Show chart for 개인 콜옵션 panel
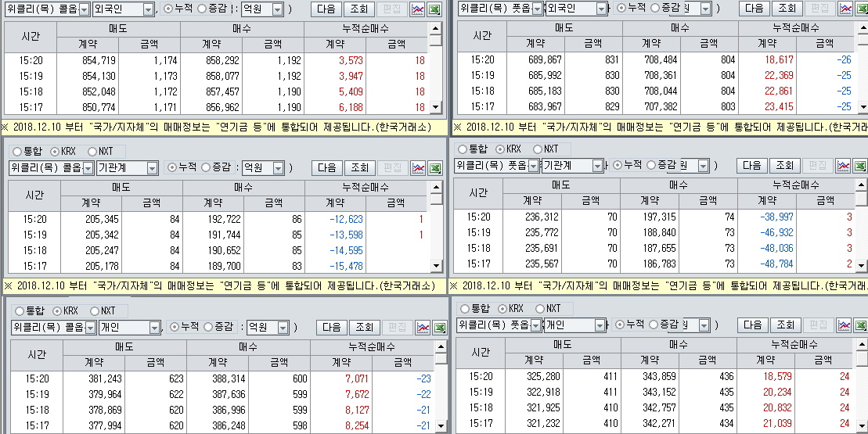Screen dimensions: 868x434 pyautogui.click(x=423, y=327)
